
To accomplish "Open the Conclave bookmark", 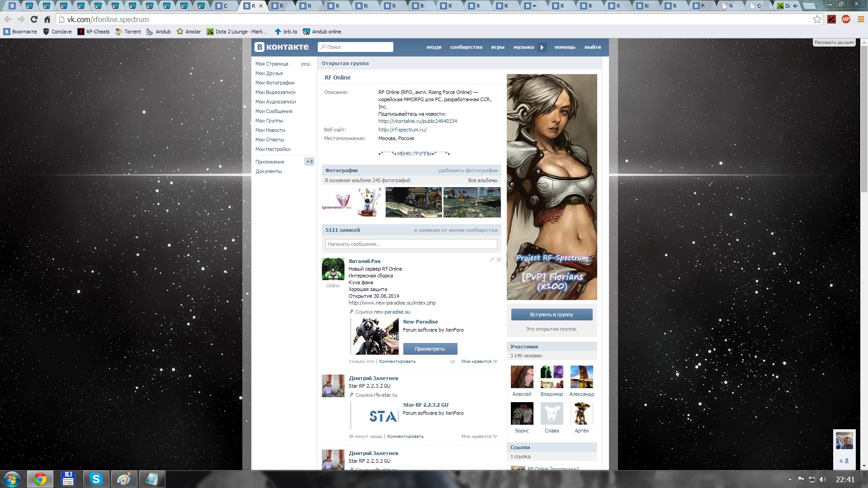I will tap(57, 32).
